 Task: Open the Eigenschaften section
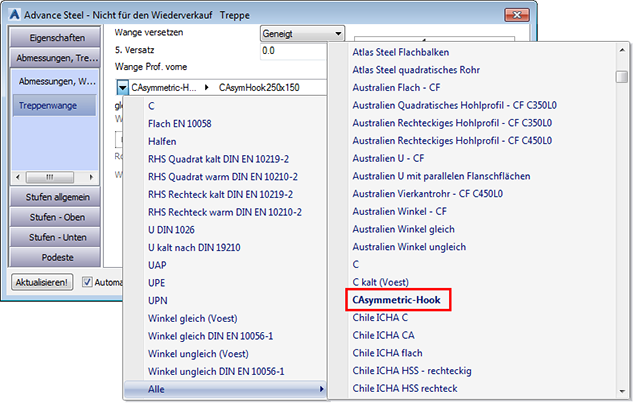(55, 38)
